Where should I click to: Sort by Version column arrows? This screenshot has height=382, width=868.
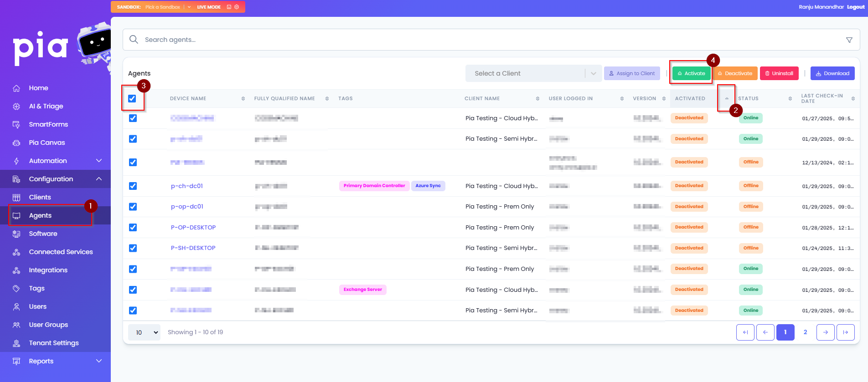click(664, 99)
